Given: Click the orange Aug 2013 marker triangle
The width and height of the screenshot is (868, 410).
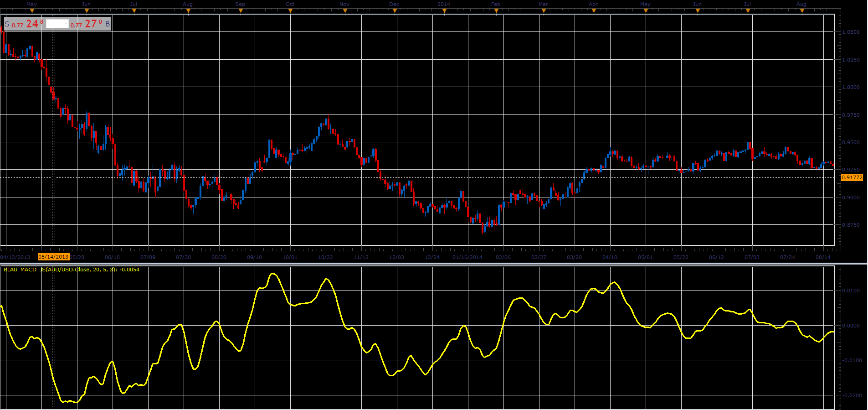Looking at the screenshot, I should 188,11.
